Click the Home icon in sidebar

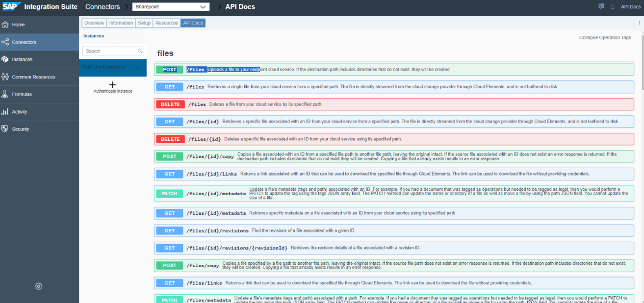5,25
